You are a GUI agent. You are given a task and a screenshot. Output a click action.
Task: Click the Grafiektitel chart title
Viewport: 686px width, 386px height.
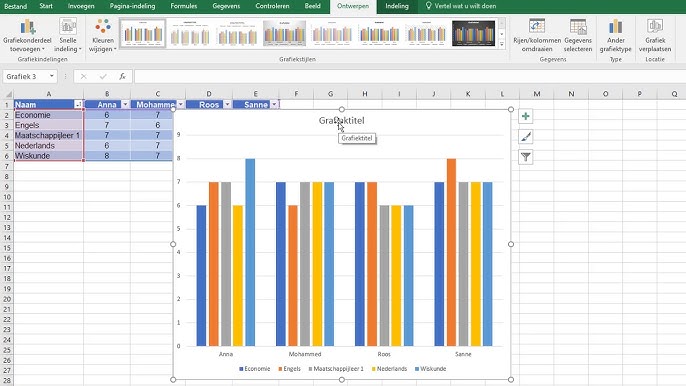pos(341,120)
